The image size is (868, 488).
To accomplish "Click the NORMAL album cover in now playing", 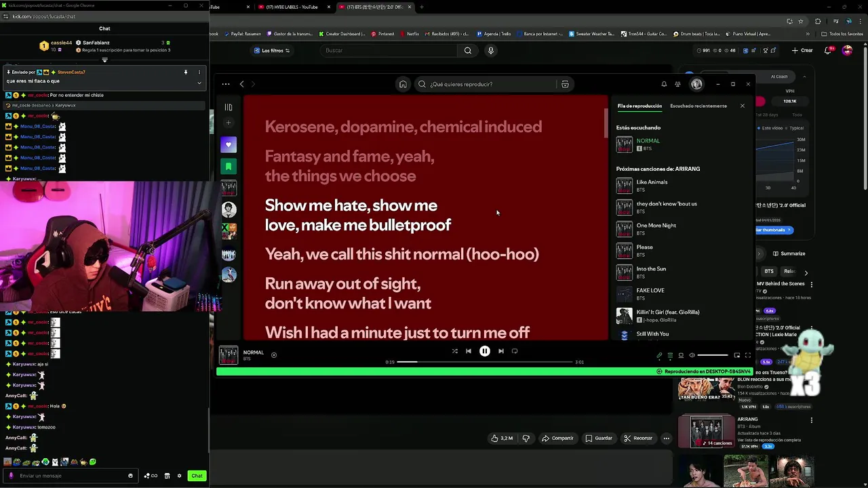I will (229, 354).
